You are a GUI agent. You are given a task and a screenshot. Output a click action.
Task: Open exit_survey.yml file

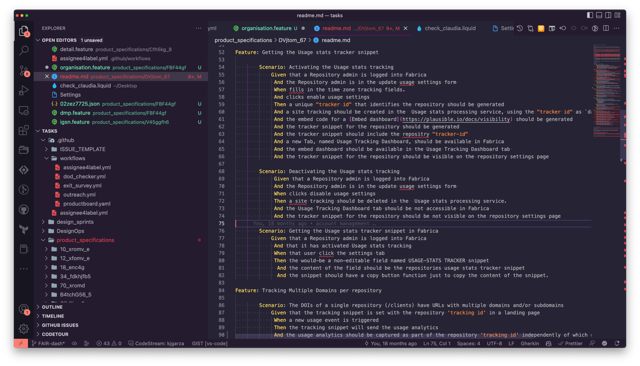82,185
